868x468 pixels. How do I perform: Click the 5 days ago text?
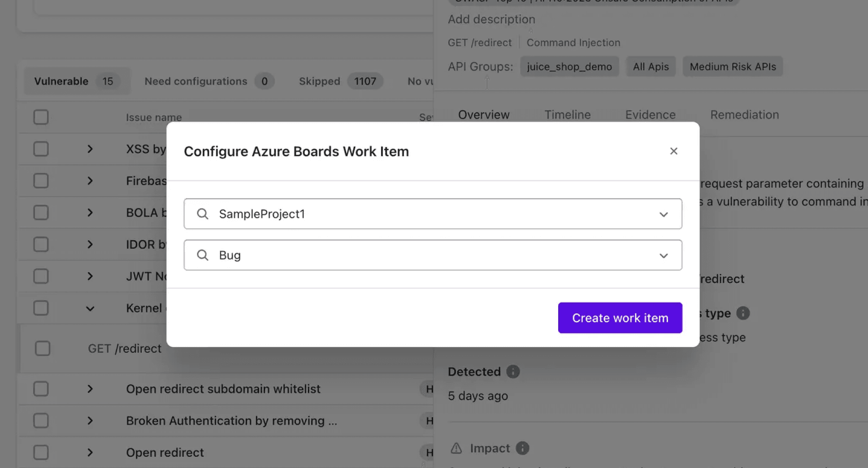click(x=478, y=396)
